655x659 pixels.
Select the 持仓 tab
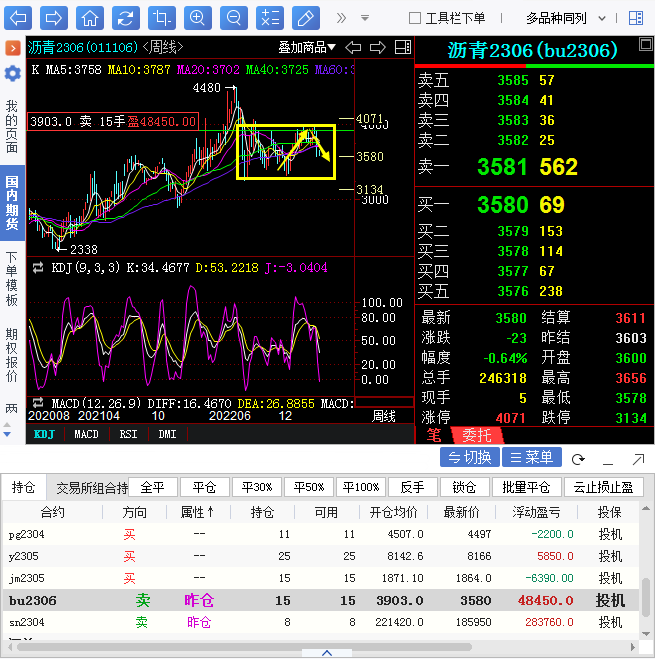[24, 488]
